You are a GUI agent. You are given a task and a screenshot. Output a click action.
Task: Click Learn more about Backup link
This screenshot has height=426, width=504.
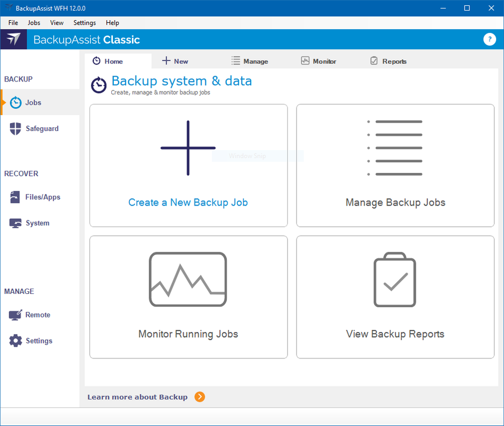coord(137,397)
